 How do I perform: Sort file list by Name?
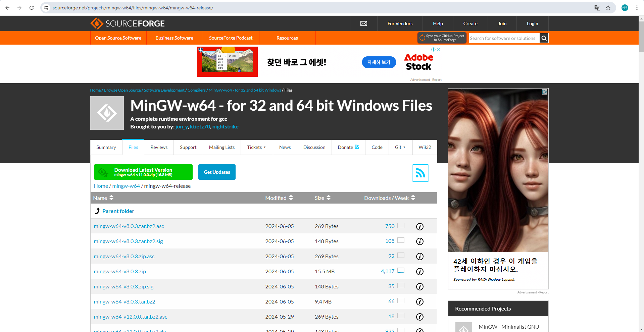pyautogui.click(x=103, y=198)
